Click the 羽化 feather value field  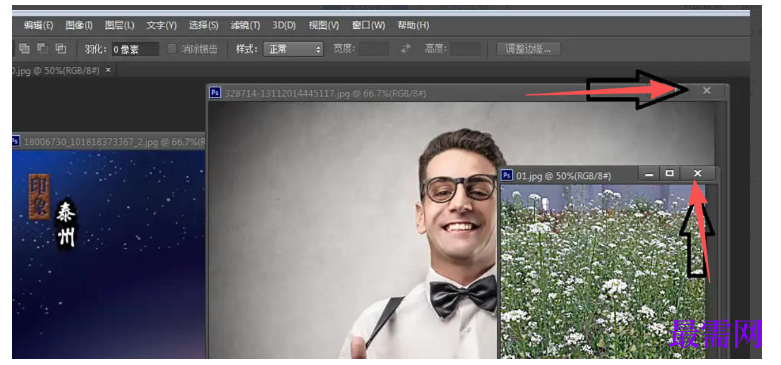tap(135, 49)
